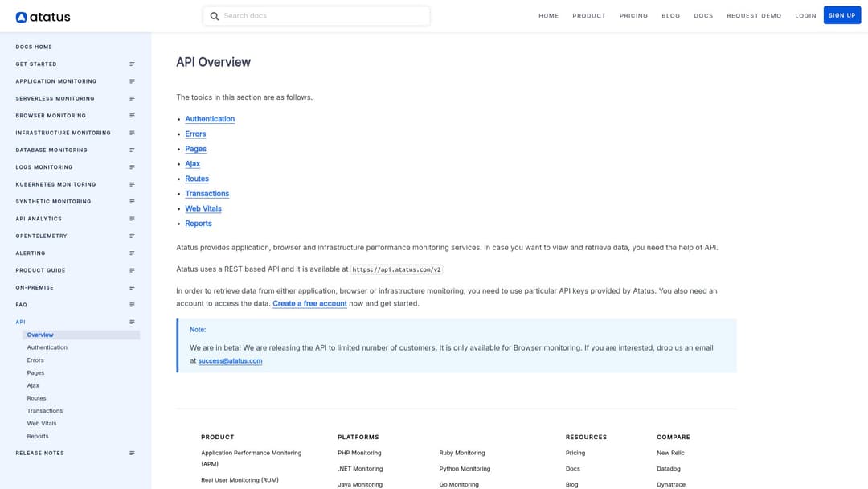Expand the API Analytics section
Image resolution: width=868 pixels, height=489 pixels.
click(132, 219)
